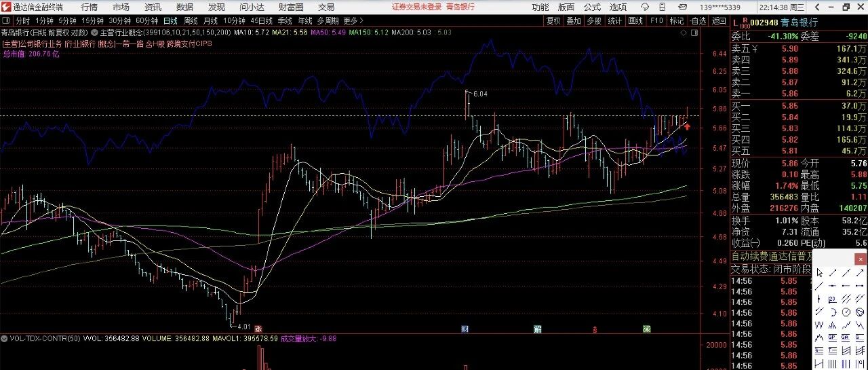The height and width of the screenshot is (370, 868).
Task: Choose the W-wave pattern drawing tool
Action: pyautogui.click(x=819, y=325)
